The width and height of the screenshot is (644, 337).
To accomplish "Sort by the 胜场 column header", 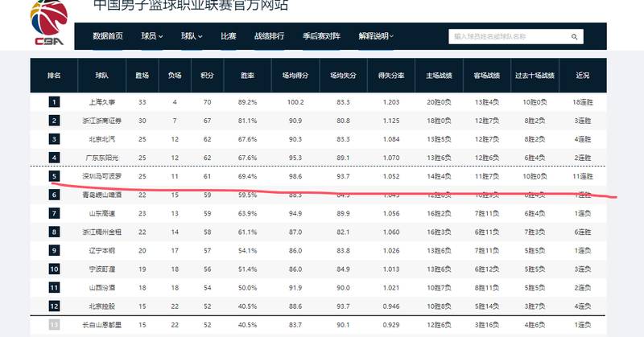I will (x=142, y=76).
